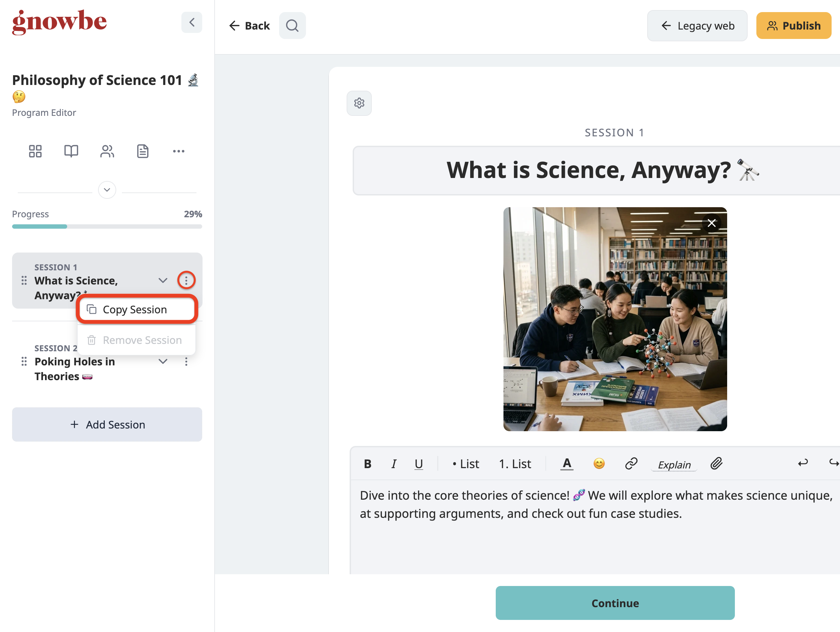840x632 pixels.
Task: Open the book curriculum icon
Action: click(x=71, y=151)
